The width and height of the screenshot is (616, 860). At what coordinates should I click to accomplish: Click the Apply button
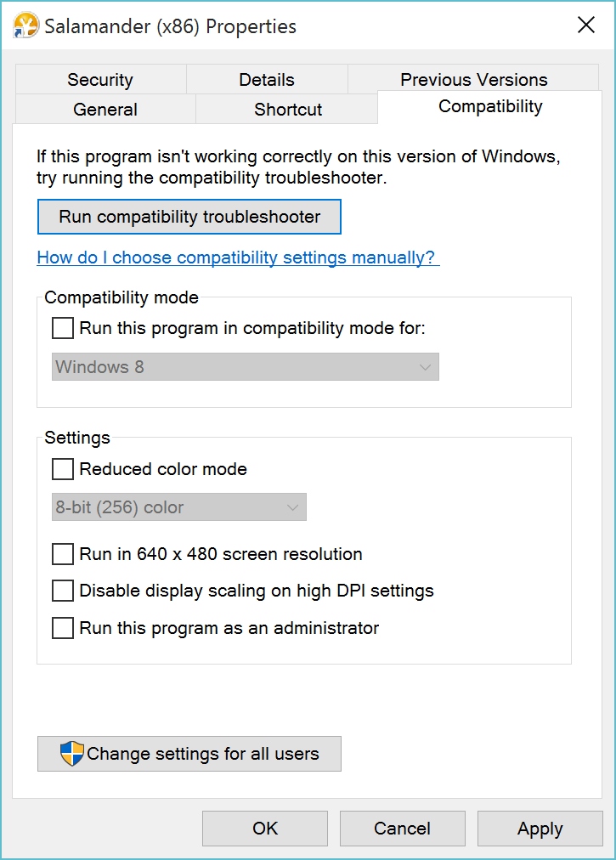coord(540,829)
